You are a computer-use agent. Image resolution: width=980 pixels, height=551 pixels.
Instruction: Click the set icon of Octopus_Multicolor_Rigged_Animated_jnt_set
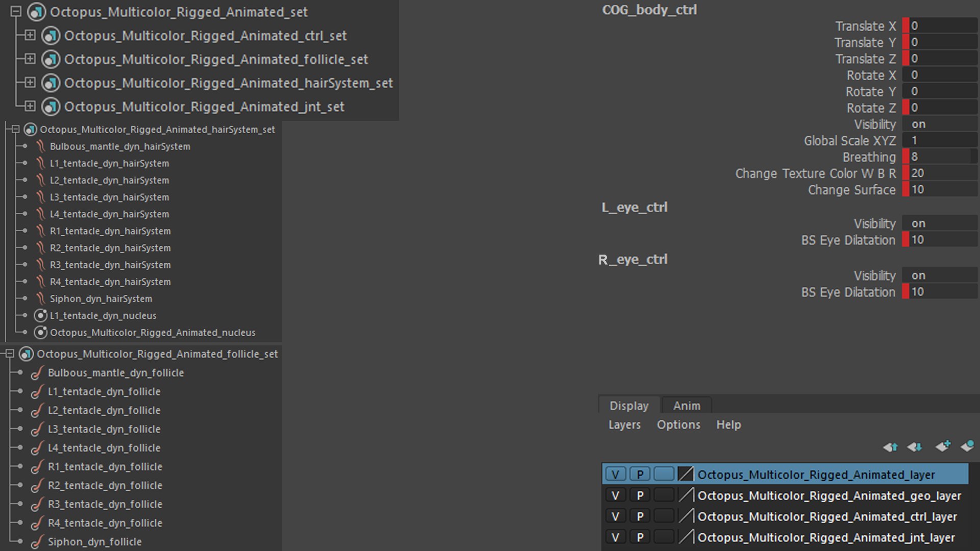pyautogui.click(x=51, y=107)
